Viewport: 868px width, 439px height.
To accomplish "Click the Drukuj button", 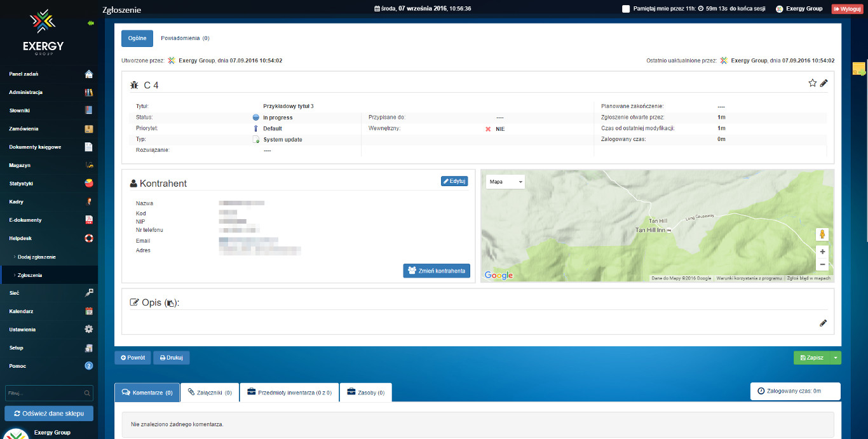I will (x=172, y=358).
